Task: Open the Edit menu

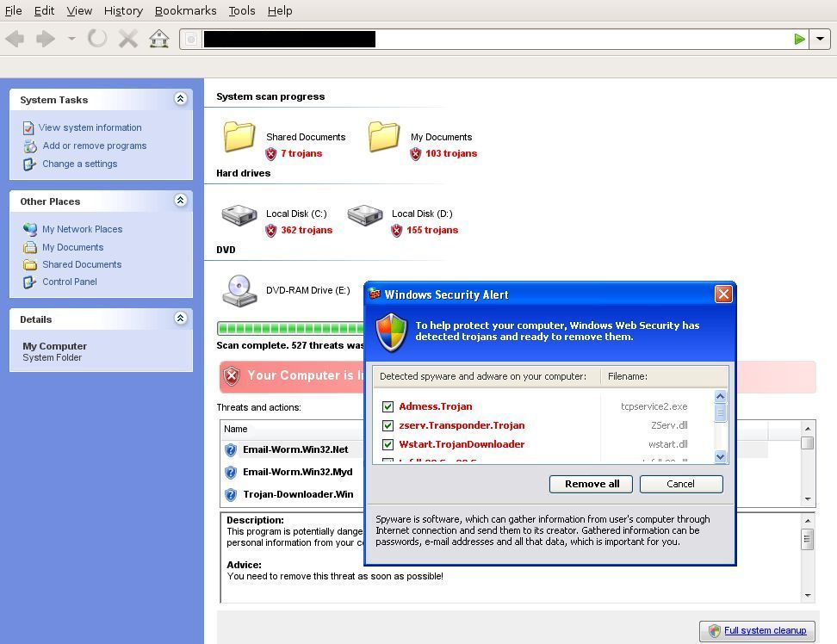Action: pyautogui.click(x=44, y=10)
